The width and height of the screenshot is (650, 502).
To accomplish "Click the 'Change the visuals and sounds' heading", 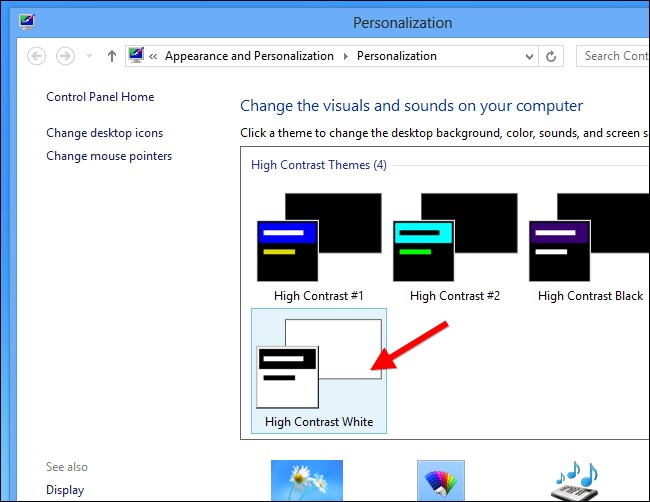I will click(x=411, y=106).
